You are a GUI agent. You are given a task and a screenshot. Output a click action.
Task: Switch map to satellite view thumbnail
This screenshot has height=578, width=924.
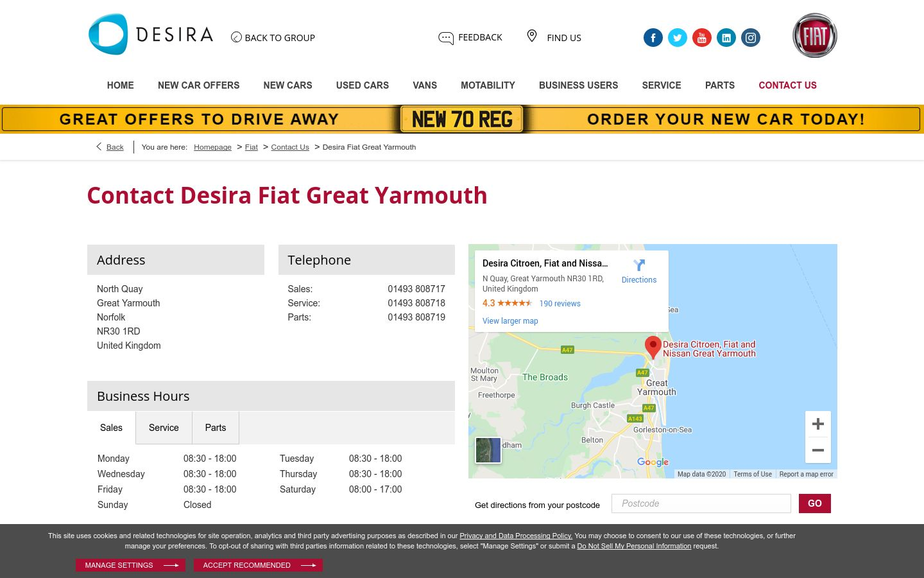488,450
